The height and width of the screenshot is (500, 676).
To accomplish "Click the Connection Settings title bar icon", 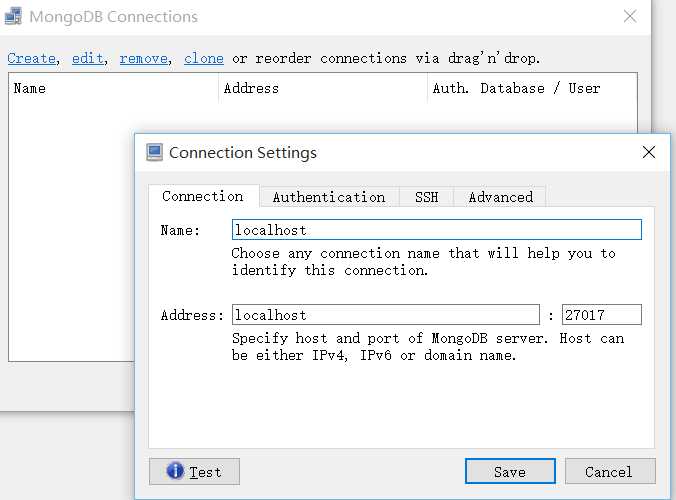I will pos(154,152).
